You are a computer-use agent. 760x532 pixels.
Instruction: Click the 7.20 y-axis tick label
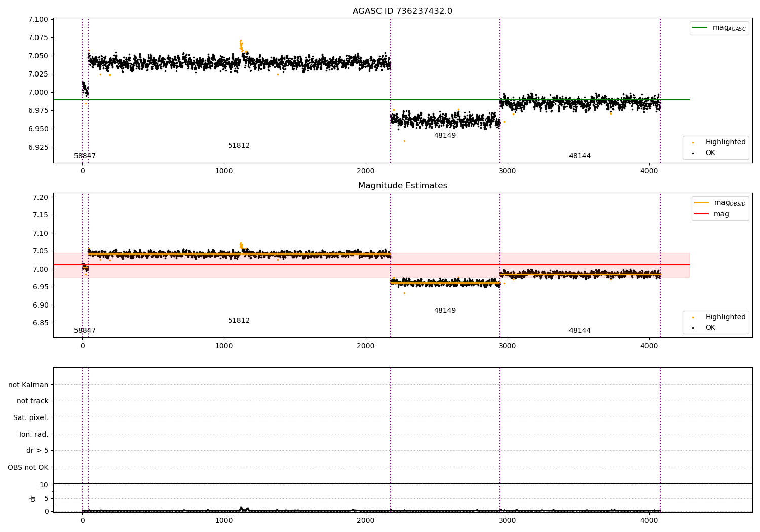tap(40, 197)
